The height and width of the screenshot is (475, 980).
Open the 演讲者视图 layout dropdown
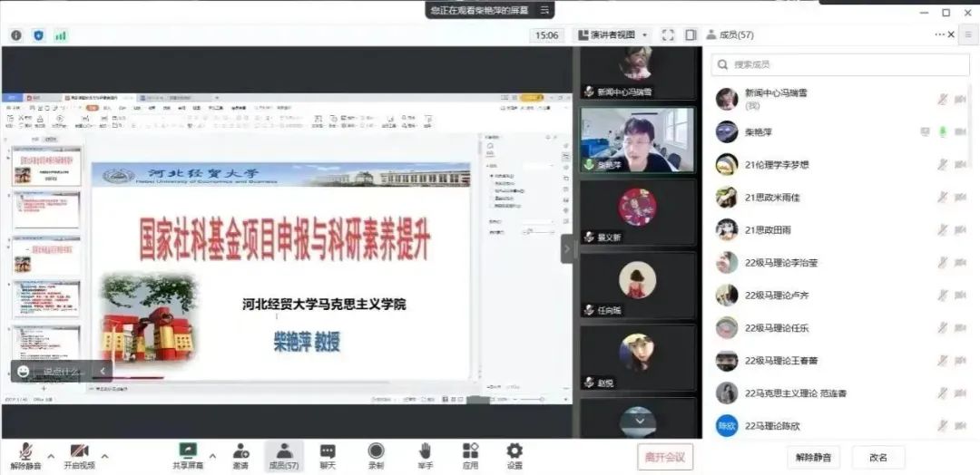613,35
